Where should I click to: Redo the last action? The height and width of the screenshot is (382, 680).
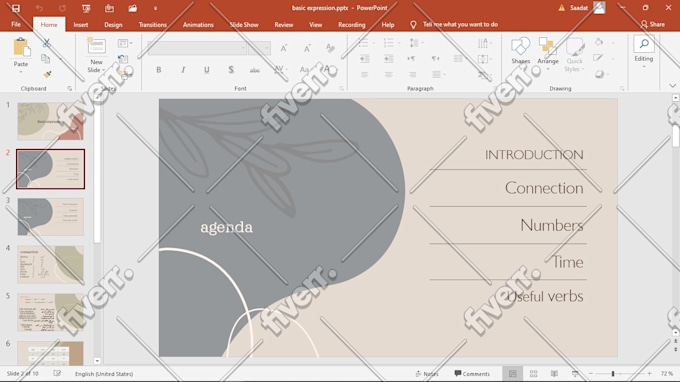pyautogui.click(x=62, y=8)
